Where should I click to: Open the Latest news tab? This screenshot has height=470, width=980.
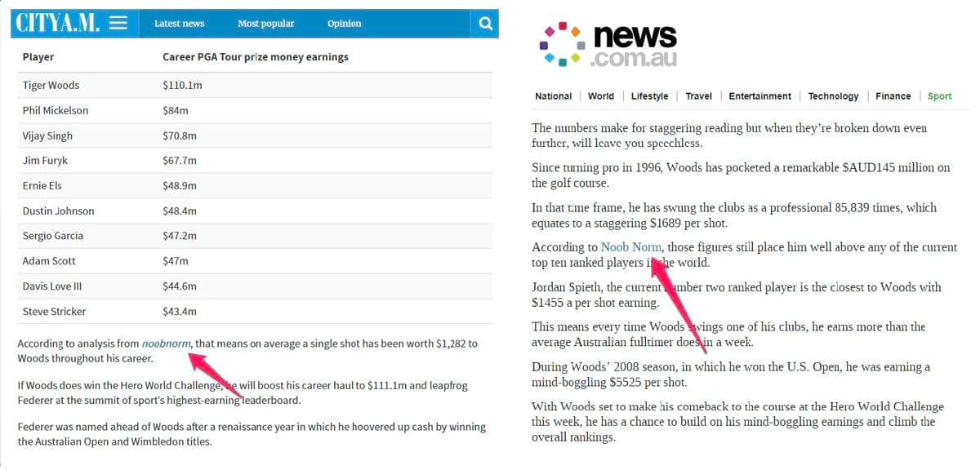coord(179,24)
